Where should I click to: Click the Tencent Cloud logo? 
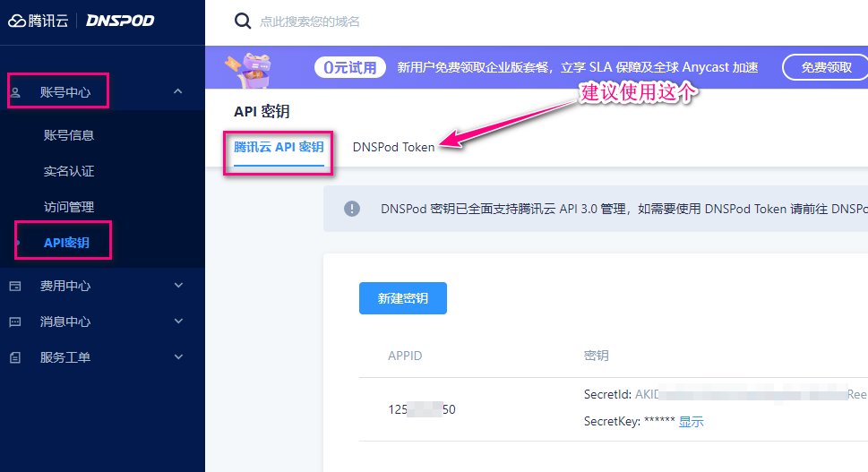[x=39, y=21]
